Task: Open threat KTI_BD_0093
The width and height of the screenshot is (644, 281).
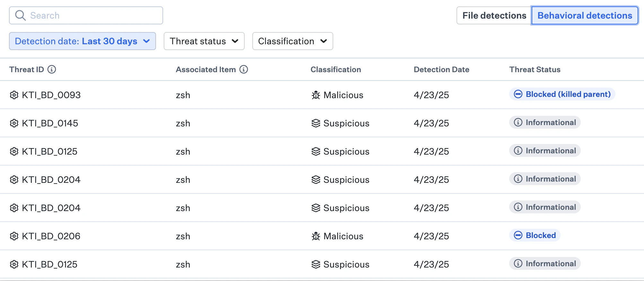Action: (x=51, y=95)
